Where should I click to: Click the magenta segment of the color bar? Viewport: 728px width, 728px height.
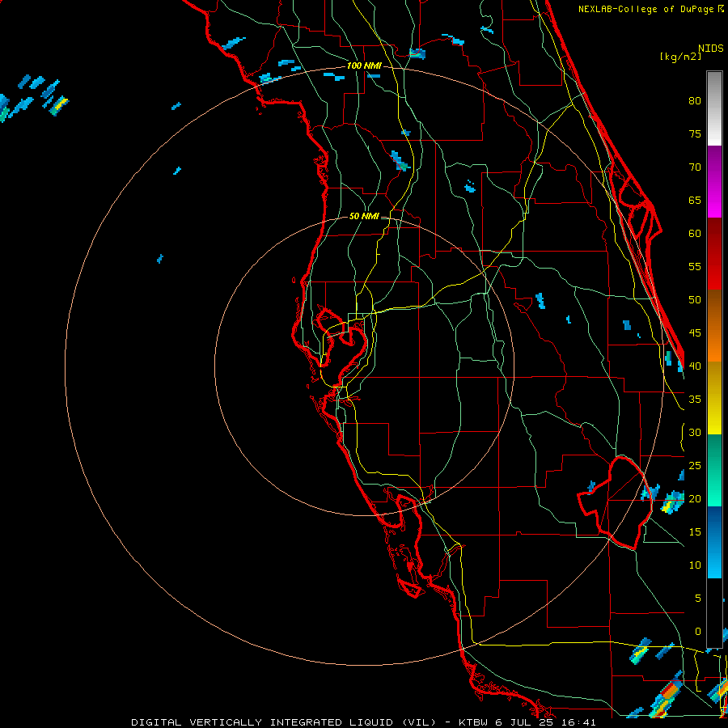(x=714, y=181)
